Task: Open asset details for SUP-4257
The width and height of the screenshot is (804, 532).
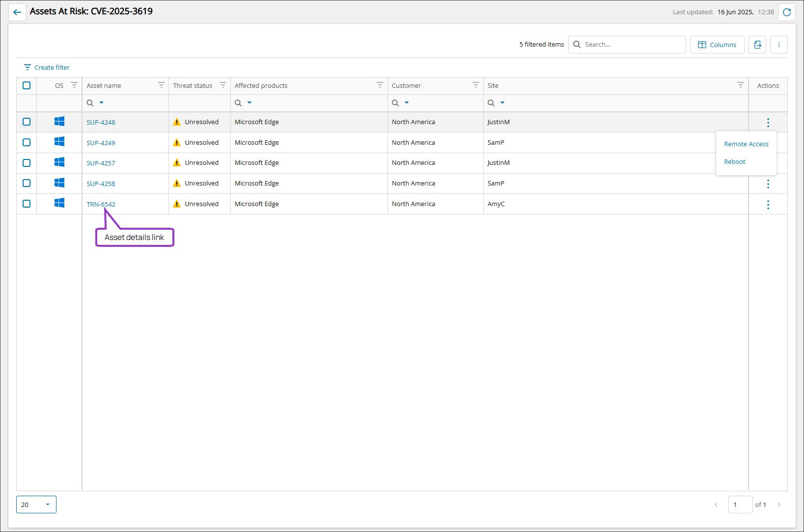Action: point(101,163)
